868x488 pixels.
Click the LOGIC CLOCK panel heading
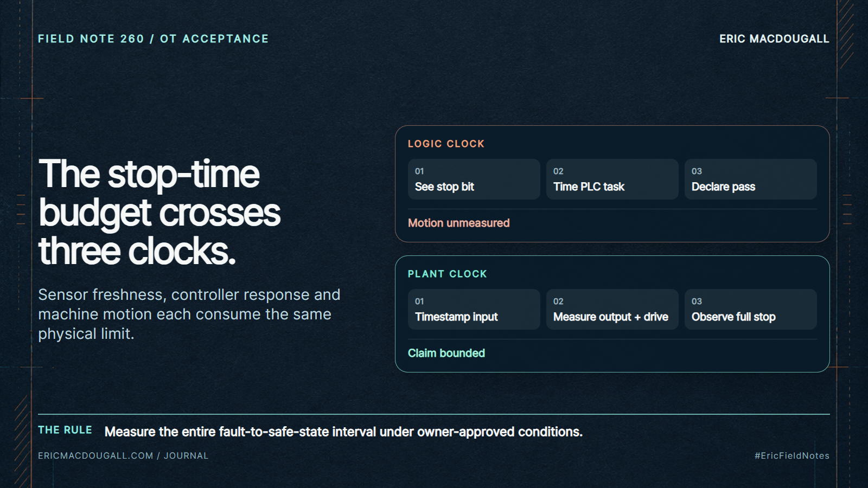pos(446,144)
